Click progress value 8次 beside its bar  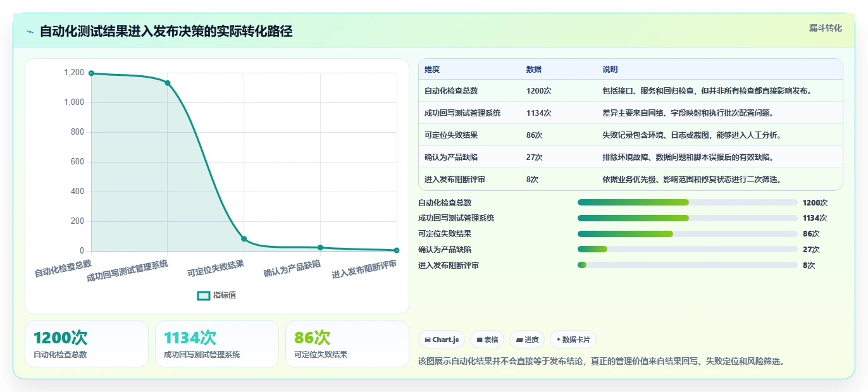click(x=809, y=266)
